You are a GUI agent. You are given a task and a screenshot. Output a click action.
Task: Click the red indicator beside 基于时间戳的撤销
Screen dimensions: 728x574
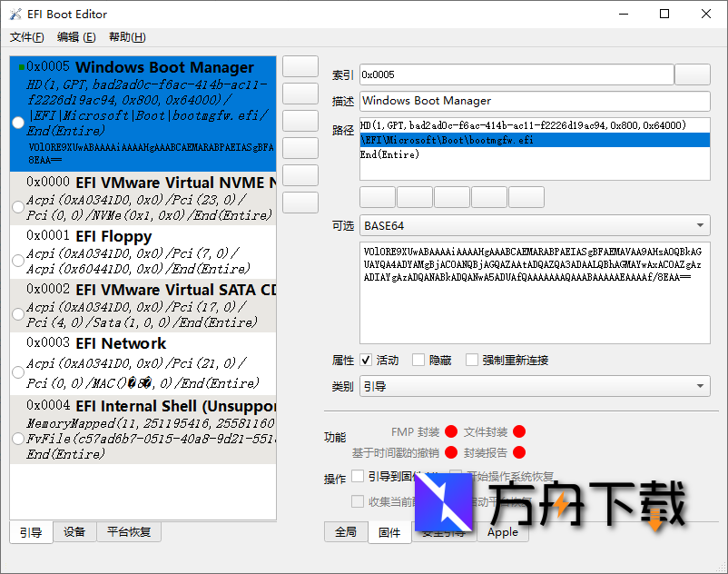point(451,452)
